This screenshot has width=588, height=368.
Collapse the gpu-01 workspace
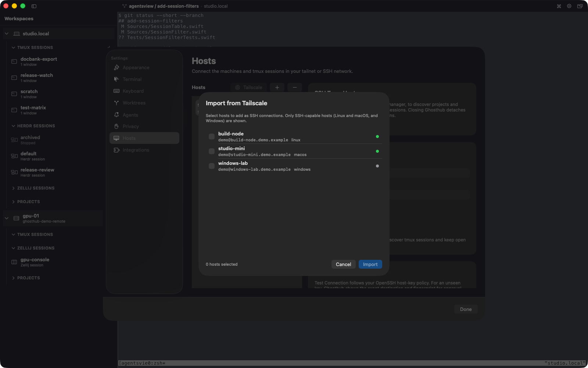point(7,218)
